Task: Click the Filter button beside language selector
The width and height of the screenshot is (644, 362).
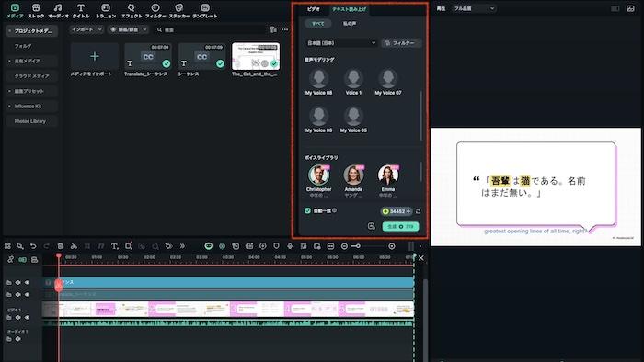Action: click(x=401, y=43)
